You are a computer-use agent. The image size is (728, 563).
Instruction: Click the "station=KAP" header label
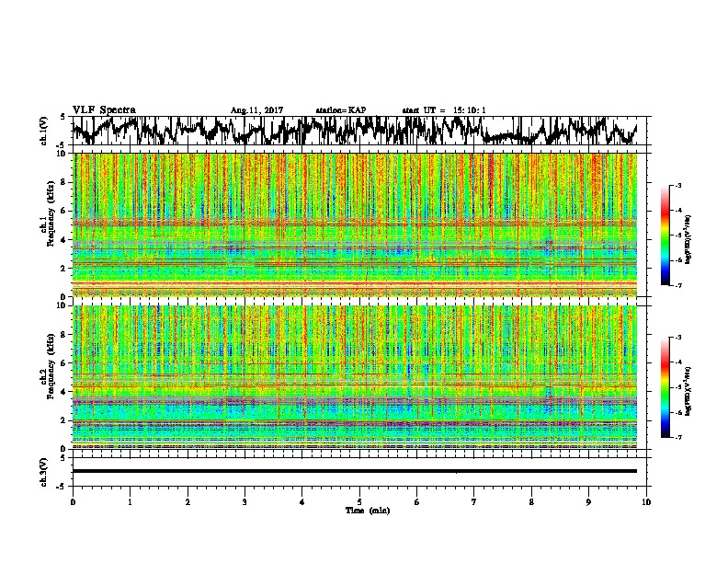pos(341,110)
